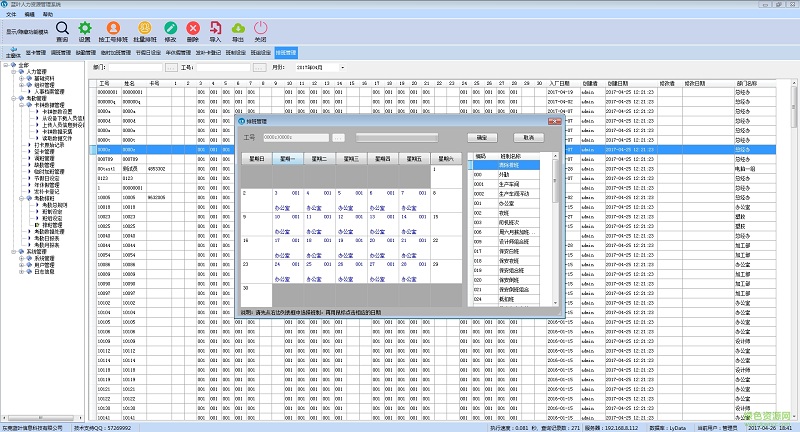Image resolution: width=800 pixels, height=432 pixels.
Task: Click 取消 in the 排班管理 dialog
Action: pos(529,137)
